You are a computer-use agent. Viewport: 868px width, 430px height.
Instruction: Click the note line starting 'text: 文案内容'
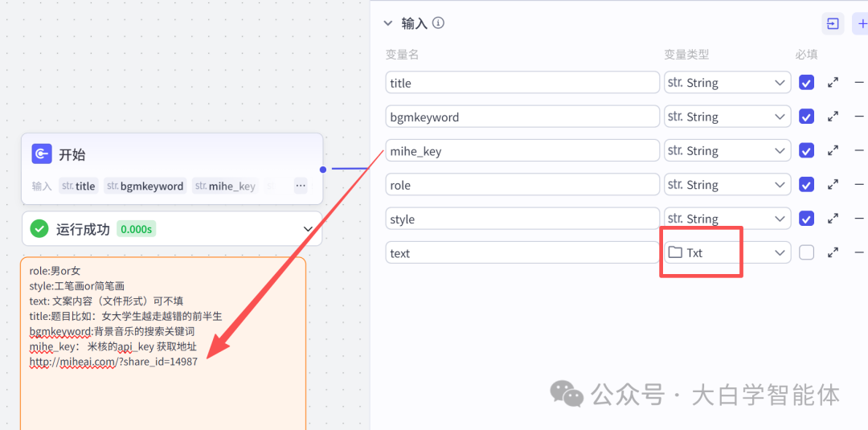click(106, 301)
